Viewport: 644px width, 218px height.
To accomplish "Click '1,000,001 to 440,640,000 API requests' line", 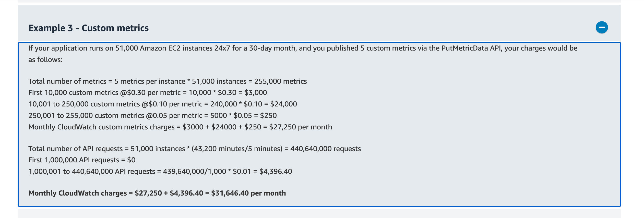I will [160, 171].
